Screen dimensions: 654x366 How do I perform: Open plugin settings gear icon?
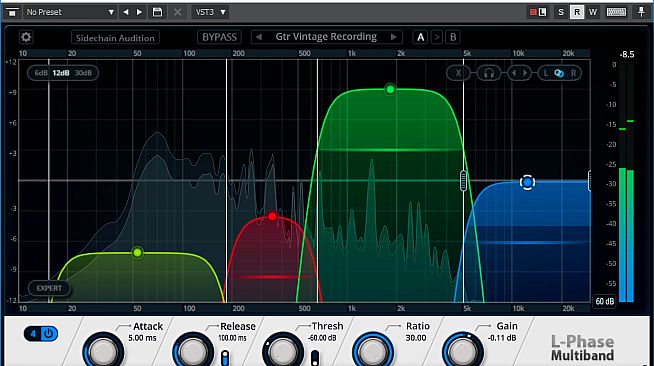[x=26, y=37]
